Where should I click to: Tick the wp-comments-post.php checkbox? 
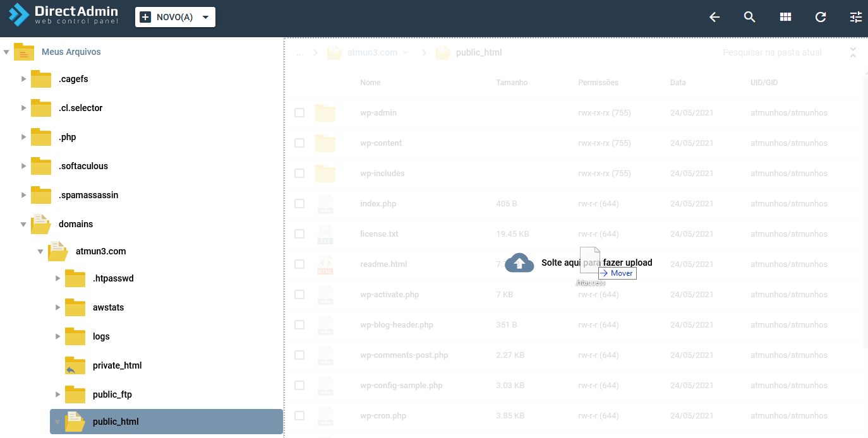point(299,355)
